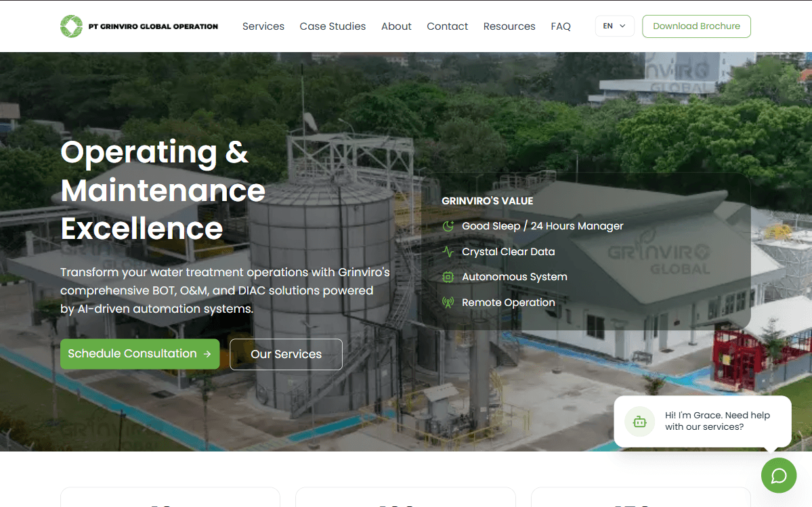Click Good Sleep / 24 Hours Manager text
Image resolution: width=812 pixels, height=507 pixels.
(x=542, y=226)
